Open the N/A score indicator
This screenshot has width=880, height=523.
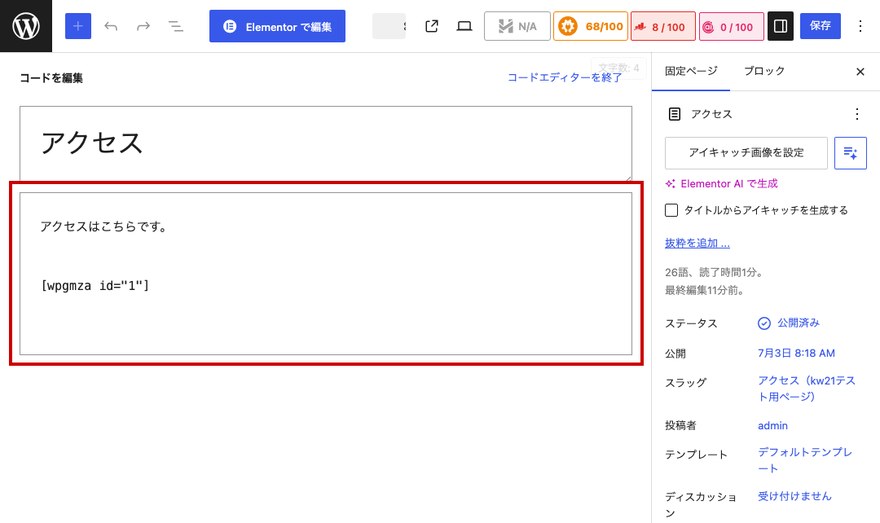517,26
